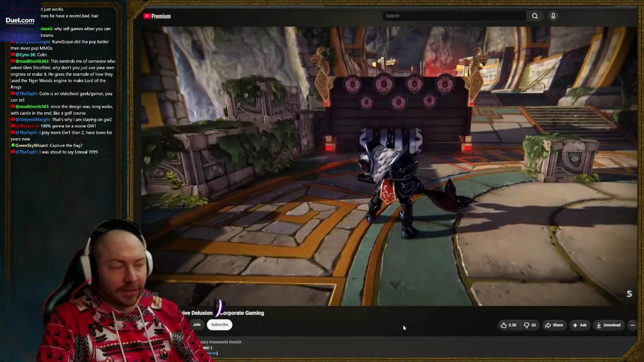Click chat message "This reminds me of someone who"

63,74
